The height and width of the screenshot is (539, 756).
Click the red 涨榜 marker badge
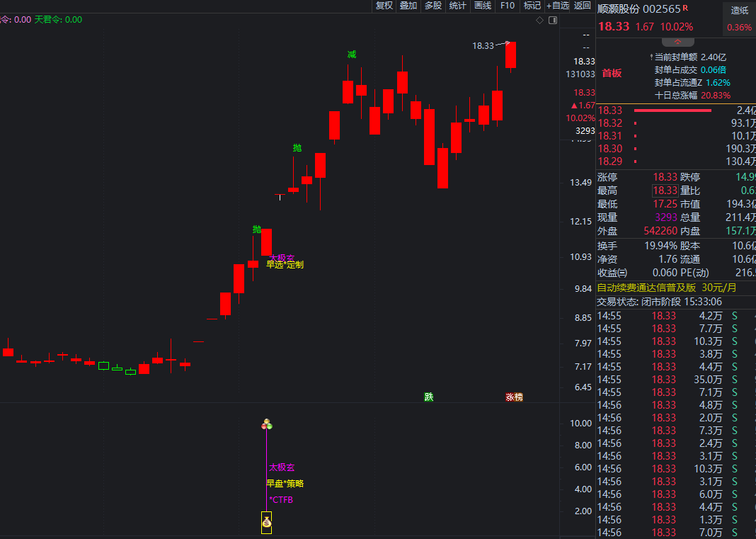point(514,397)
